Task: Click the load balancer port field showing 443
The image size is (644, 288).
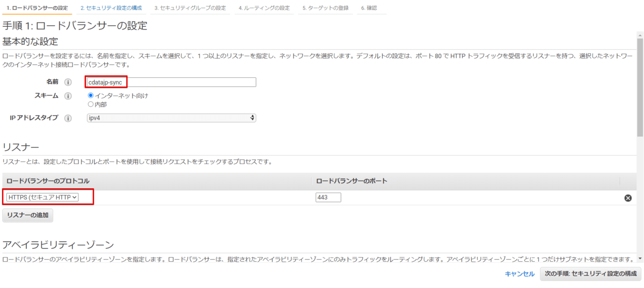Action: point(328,198)
